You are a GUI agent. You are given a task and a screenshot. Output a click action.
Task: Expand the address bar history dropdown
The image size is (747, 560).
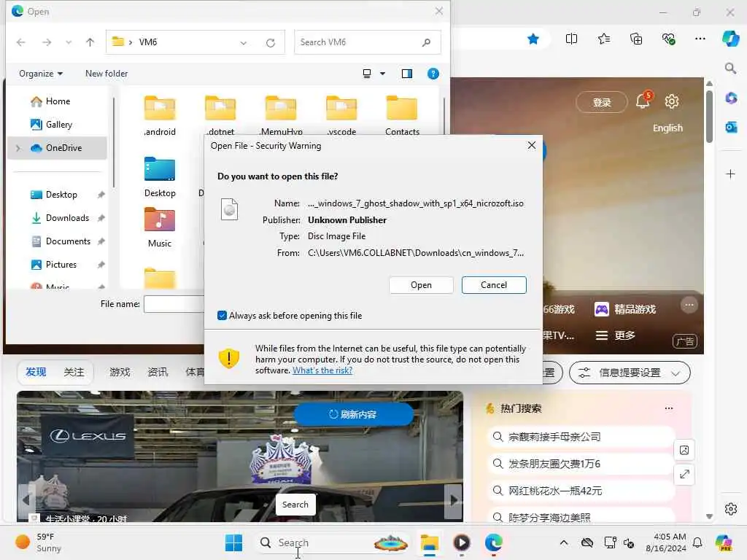coord(244,43)
